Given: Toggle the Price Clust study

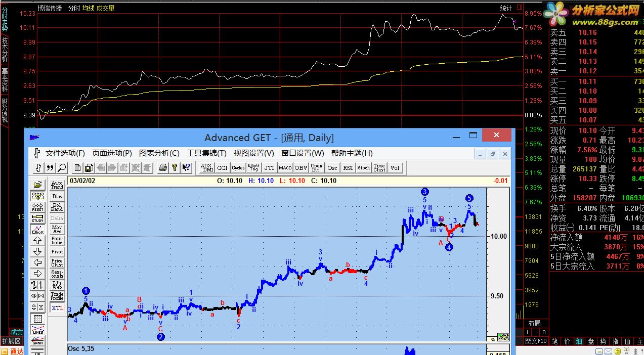Looking at the screenshot, I should [x=57, y=263].
